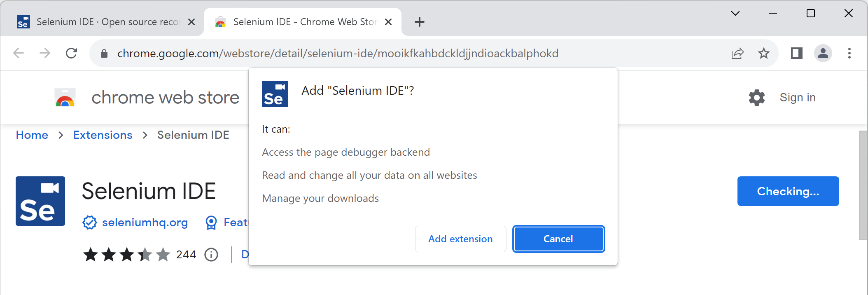
Task: Share the current page
Action: click(x=737, y=53)
